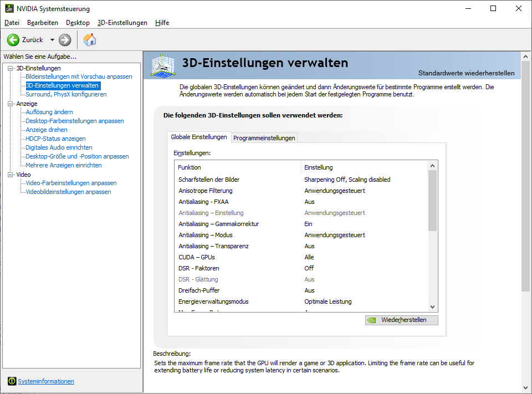
Task: Select the Energieverwaltungsmodus row
Action: (301, 301)
